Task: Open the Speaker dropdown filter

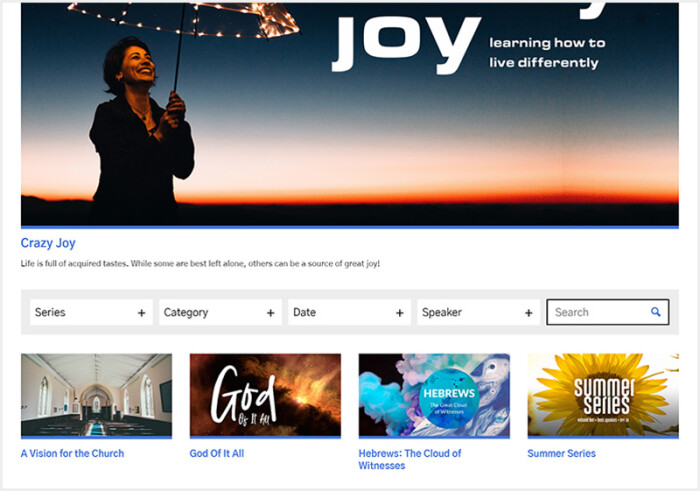Action: click(x=479, y=312)
